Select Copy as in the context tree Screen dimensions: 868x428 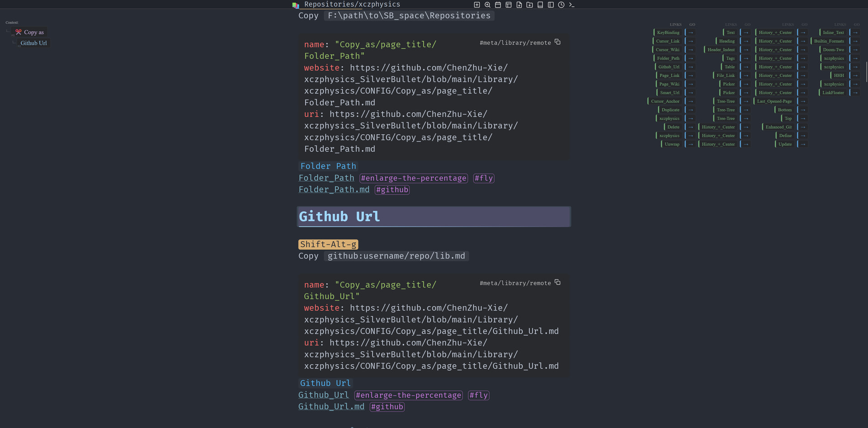point(33,33)
